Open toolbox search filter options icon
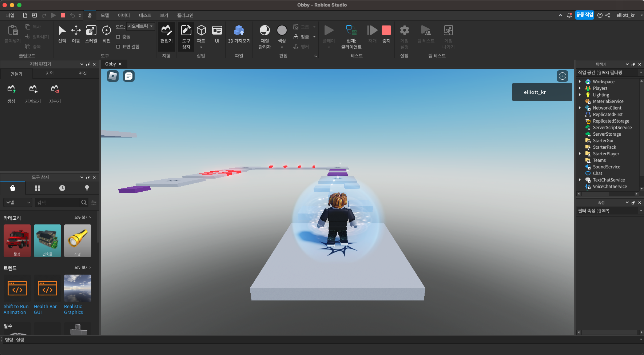Screen dimensions: 644x355 pyautogui.click(x=94, y=203)
